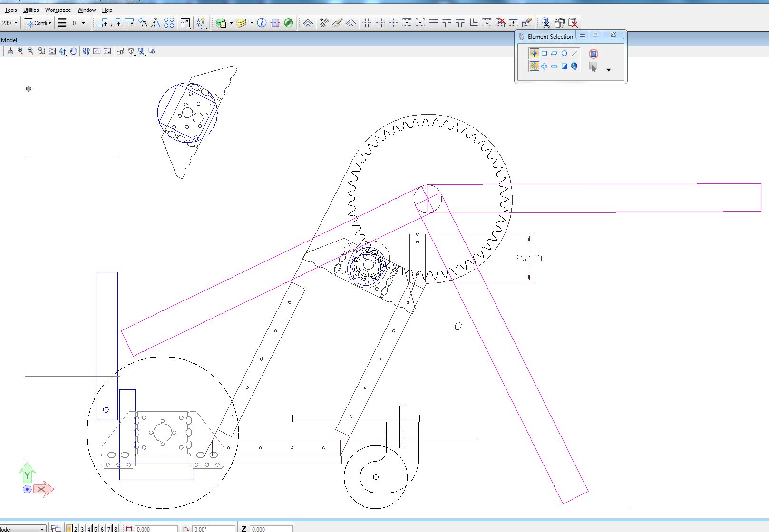Toggle view 2 in the view toggles bar
This screenshot has width=769, height=532.
click(x=76, y=529)
